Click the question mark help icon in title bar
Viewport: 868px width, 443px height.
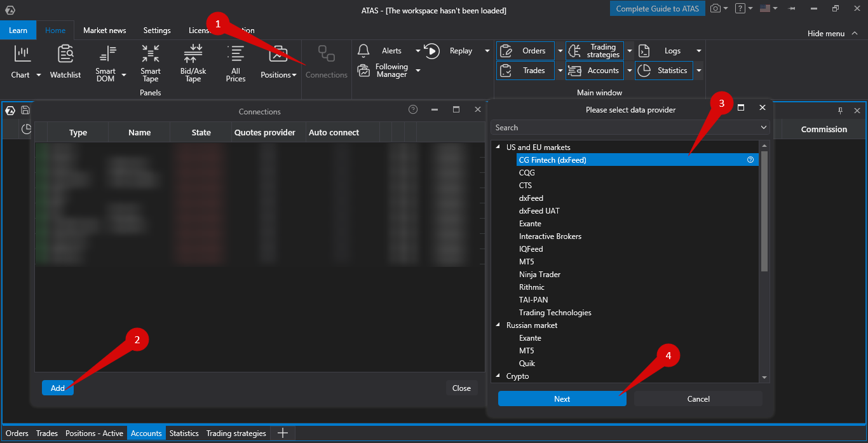tap(740, 8)
